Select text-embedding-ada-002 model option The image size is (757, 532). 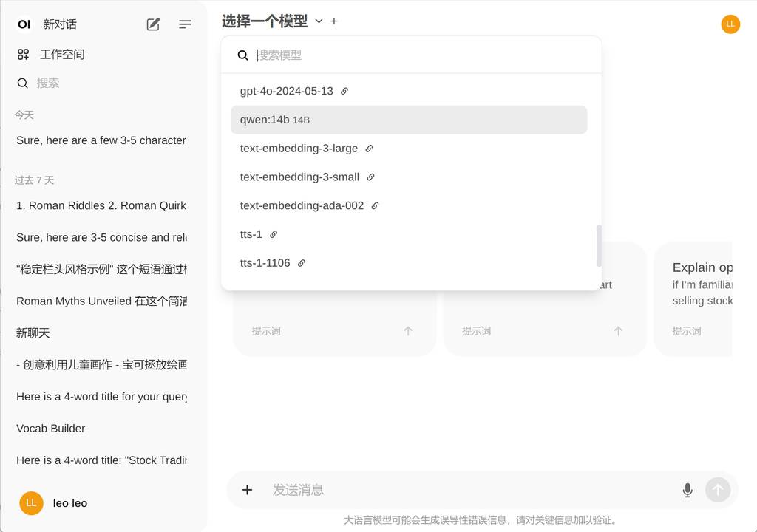tap(302, 206)
